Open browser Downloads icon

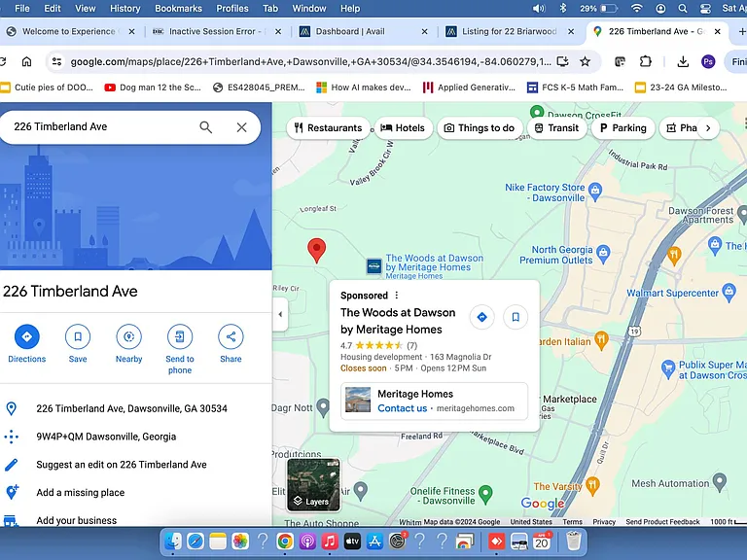tap(683, 61)
